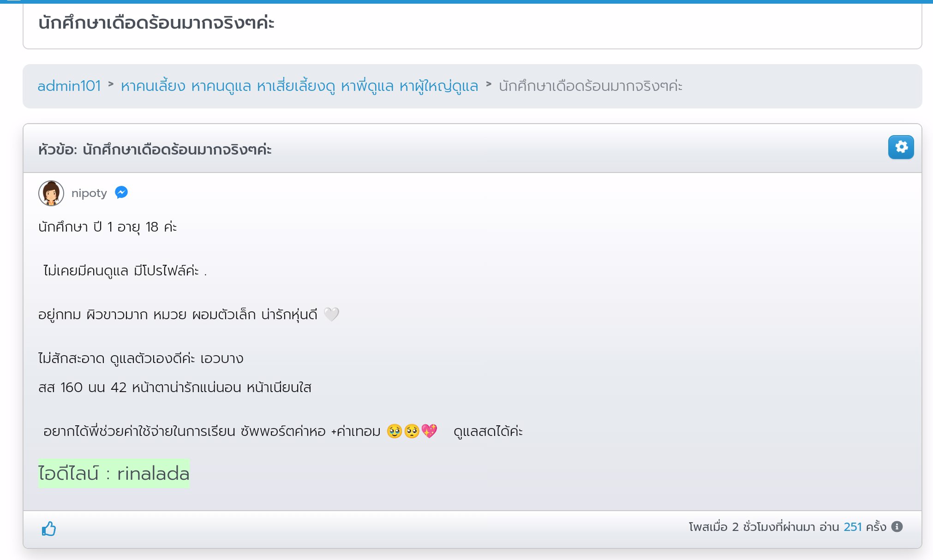933x560 pixels.
Task: Click the Messenger icon beside nipoty
Action: (121, 192)
